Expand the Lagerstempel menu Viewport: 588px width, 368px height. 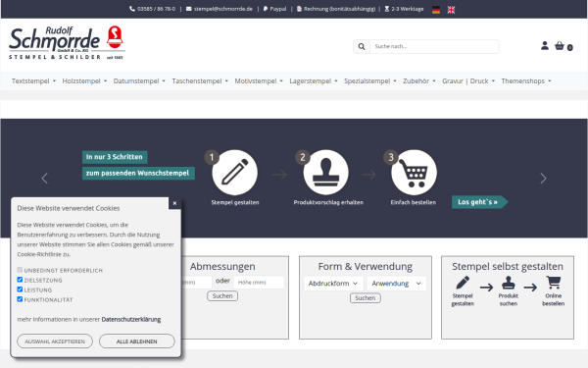[x=314, y=81]
